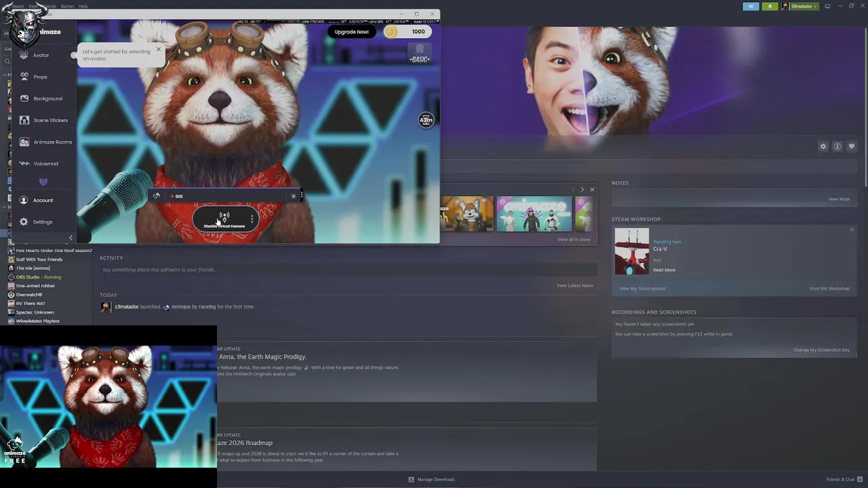Click the Upgrade Now! button
This screenshot has height=488, width=868.
[x=351, y=32]
